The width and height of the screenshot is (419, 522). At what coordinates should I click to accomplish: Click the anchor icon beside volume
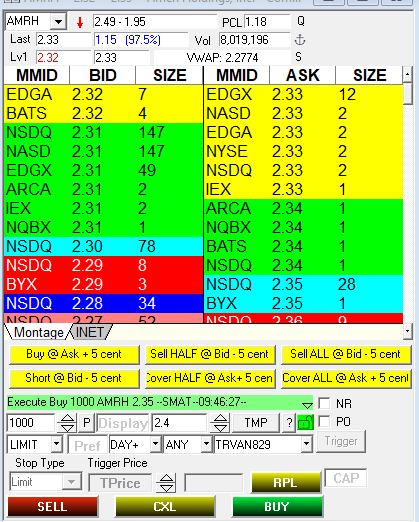click(300, 40)
